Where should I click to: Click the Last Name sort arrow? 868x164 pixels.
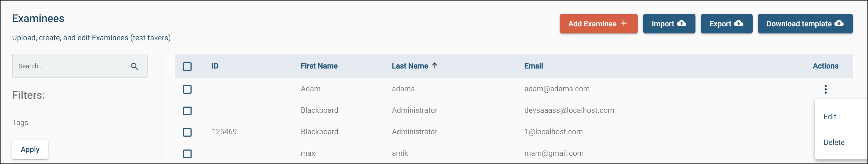tap(435, 66)
